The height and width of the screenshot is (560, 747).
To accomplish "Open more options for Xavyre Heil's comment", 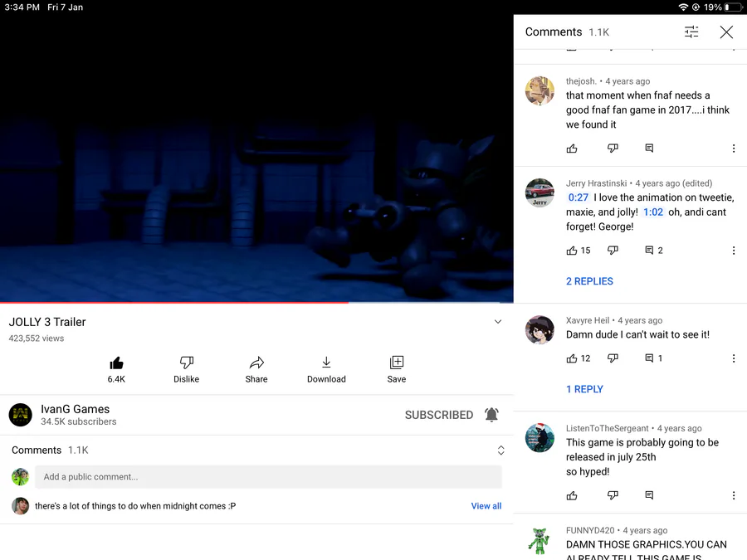I will pos(734,358).
